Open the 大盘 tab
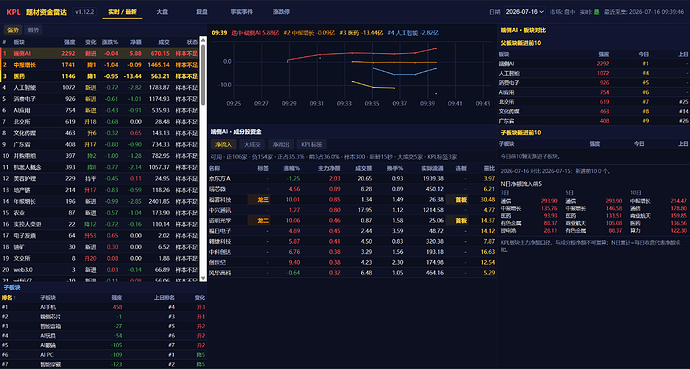690x369 pixels. pos(162,12)
